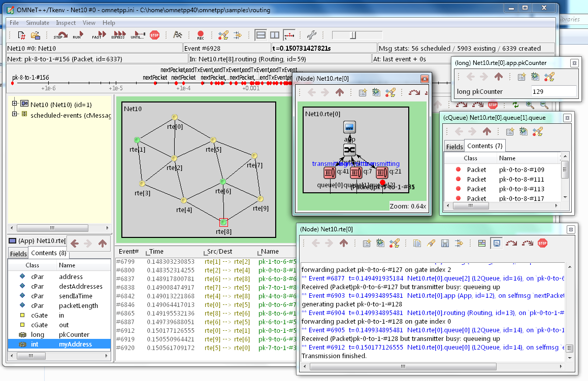The image size is (588, 381).
Task: Click the filter window contents arrows icon
Action: [x=238, y=35]
